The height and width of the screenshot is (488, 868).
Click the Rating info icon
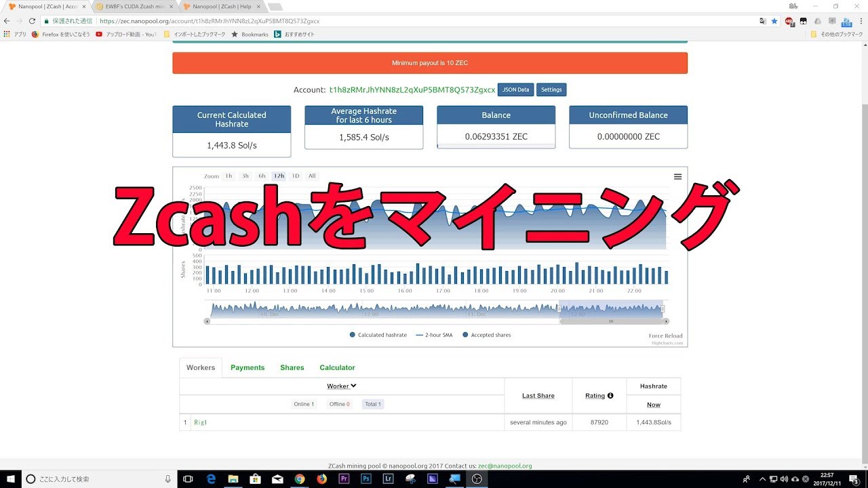coord(610,396)
